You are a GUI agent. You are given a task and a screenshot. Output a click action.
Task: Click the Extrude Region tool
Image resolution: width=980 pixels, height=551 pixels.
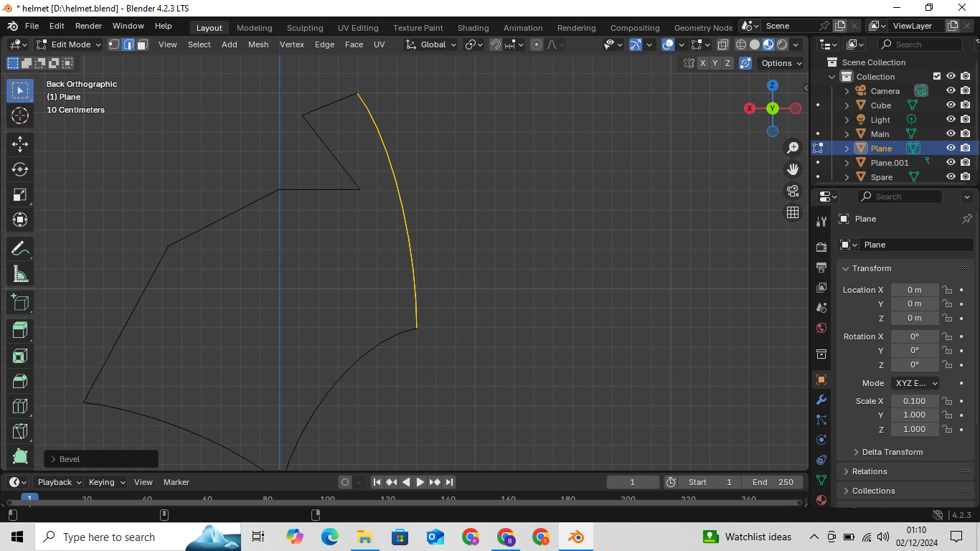(20, 330)
